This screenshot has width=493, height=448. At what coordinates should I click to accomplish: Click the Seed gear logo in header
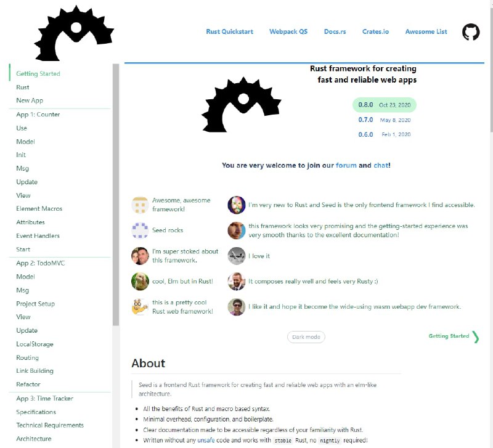[x=74, y=33]
